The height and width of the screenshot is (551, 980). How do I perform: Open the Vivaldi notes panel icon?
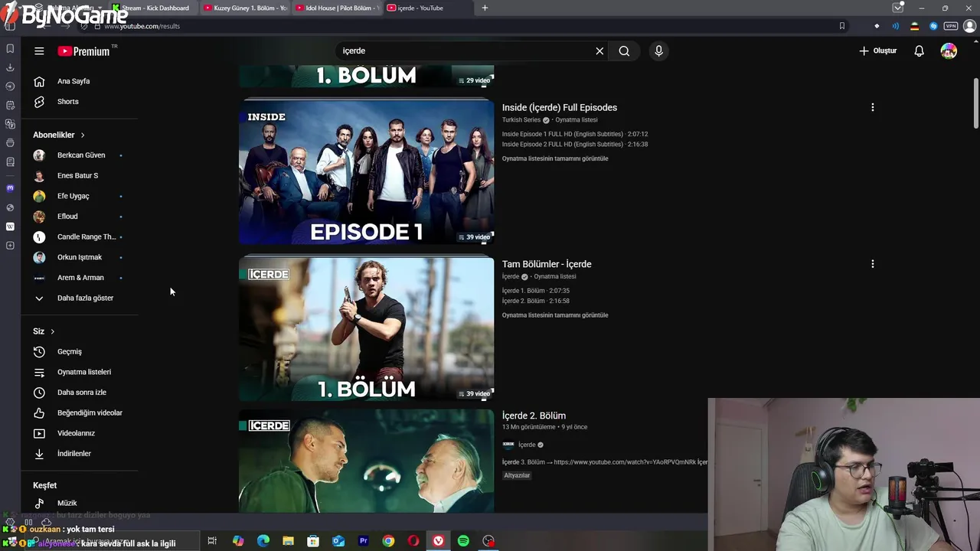point(10,105)
